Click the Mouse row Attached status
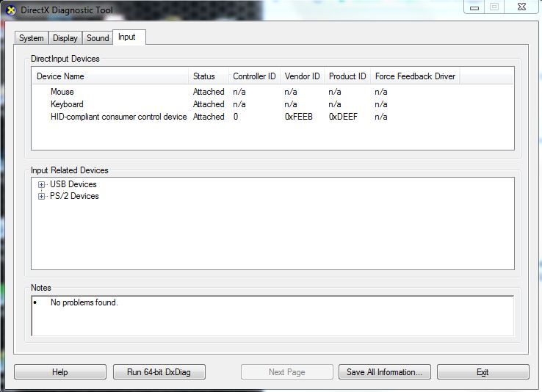Screen dimensions: 542x392 click(x=209, y=92)
